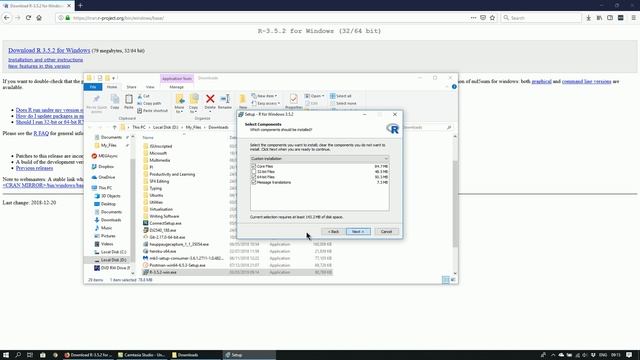The height and width of the screenshot is (360, 640).
Task: Open the Windows Start menu
Action: click(x=6, y=355)
